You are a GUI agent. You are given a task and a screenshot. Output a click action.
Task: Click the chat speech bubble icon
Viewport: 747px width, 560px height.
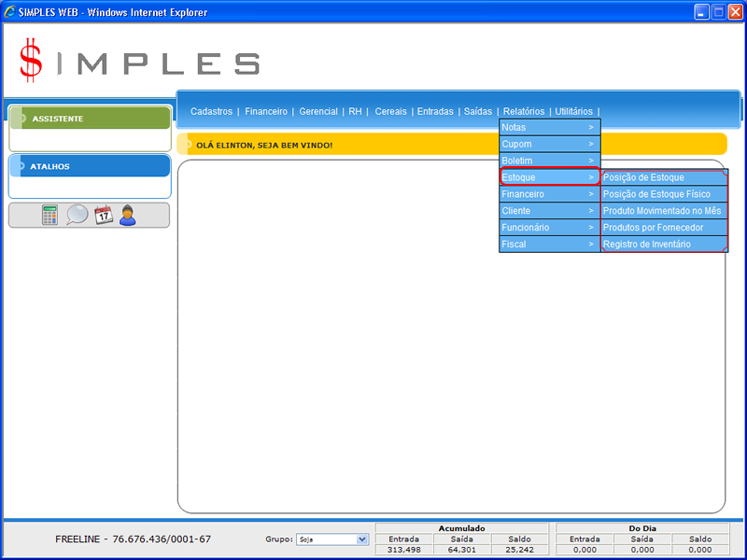pyautogui.click(x=77, y=215)
